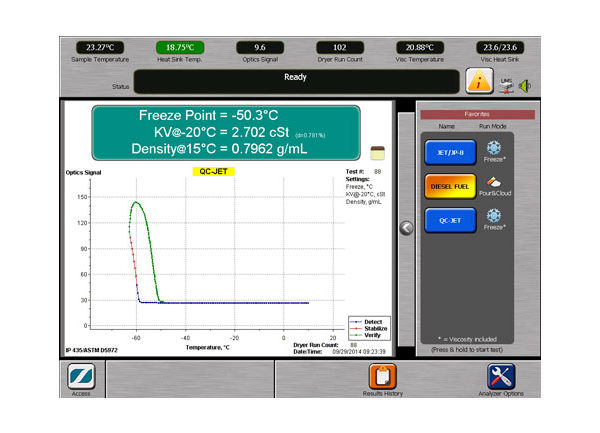Image resolution: width=600 pixels, height=433 pixels.
Task: Click the LIMS network connection icon
Action: (506, 81)
